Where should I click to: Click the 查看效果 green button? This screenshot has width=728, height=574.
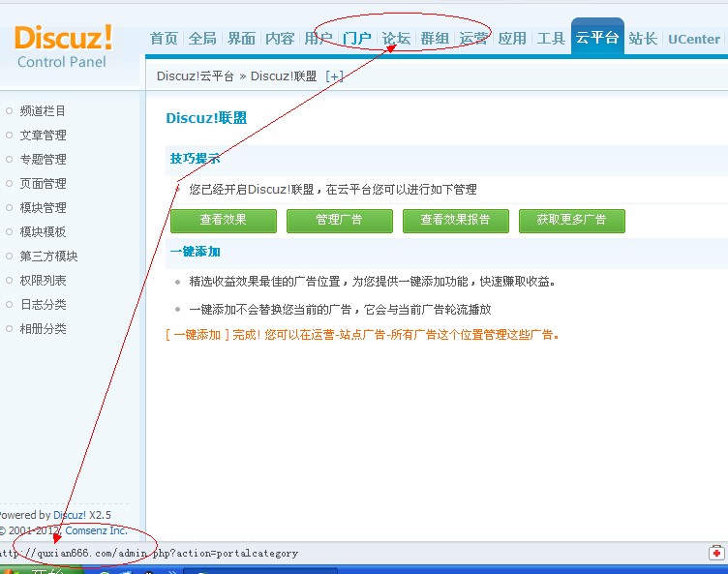[224, 221]
